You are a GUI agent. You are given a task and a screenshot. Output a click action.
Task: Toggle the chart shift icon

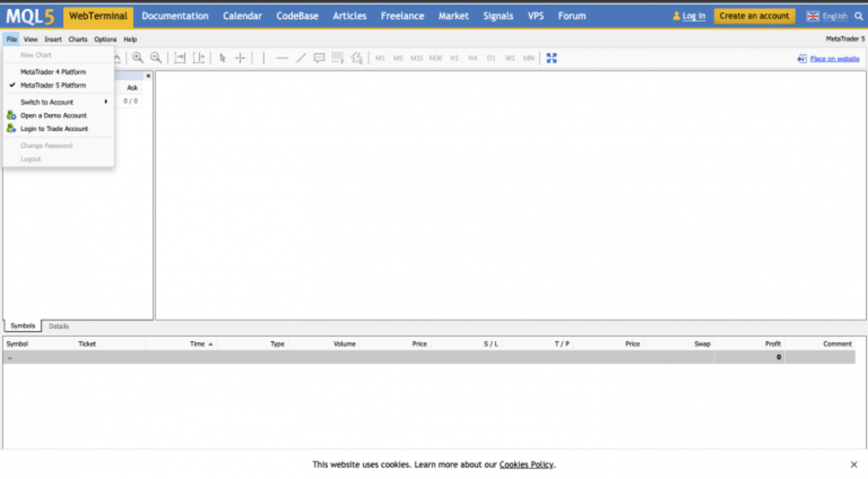[199, 58]
